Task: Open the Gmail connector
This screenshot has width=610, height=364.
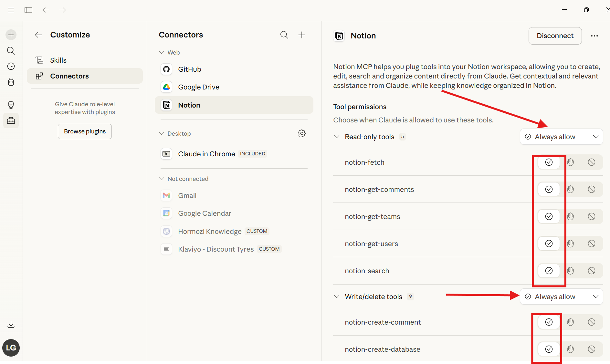Action: 234,195
